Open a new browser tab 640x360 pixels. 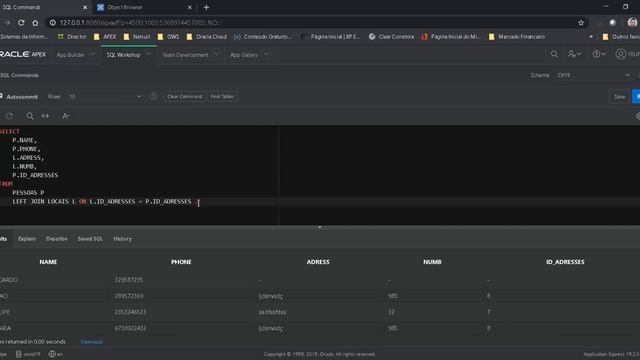tap(207, 7)
